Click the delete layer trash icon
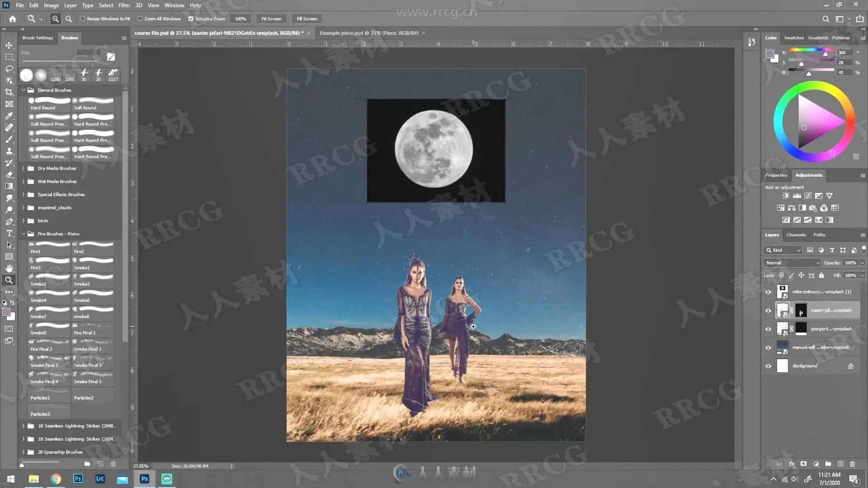This screenshot has width=868, height=488. [x=852, y=464]
